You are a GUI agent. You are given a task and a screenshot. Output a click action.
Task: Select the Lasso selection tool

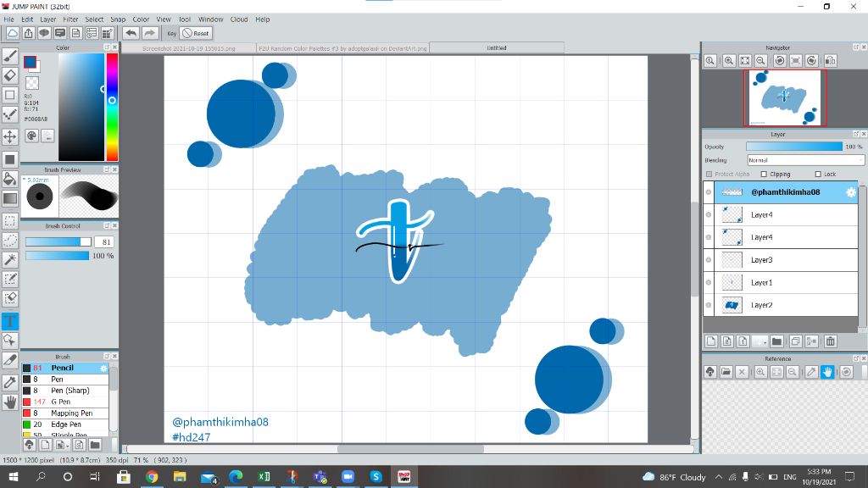pyautogui.click(x=10, y=240)
